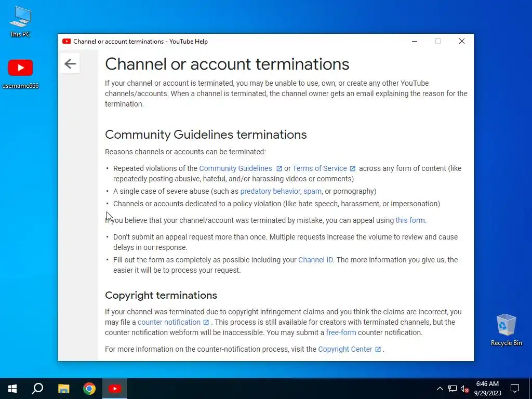This screenshot has width=532, height=399.
Task: Open taskbar search magnifier
Action: coord(37,389)
